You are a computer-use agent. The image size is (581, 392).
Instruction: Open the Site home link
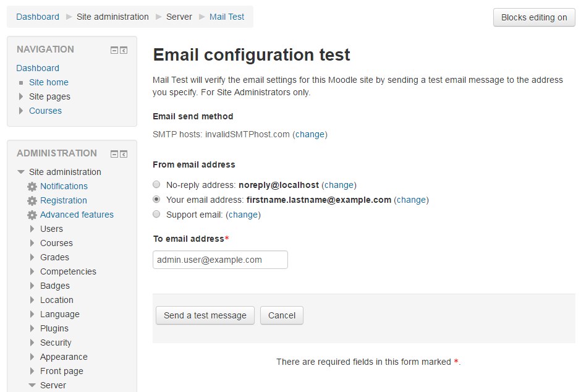tap(49, 82)
